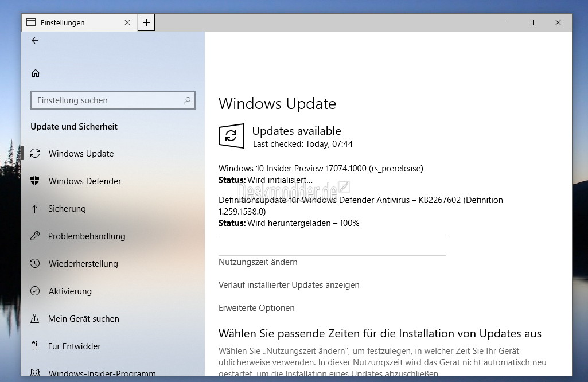Open Verlauf installierter Updates anzeigen
Image resolution: width=588 pixels, height=382 pixels.
(x=289, y=285)
